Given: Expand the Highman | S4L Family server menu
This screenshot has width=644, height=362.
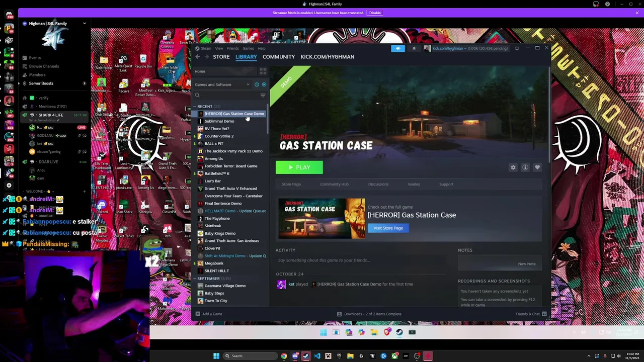Looking at the screenshot, I should tap(84, 24).
